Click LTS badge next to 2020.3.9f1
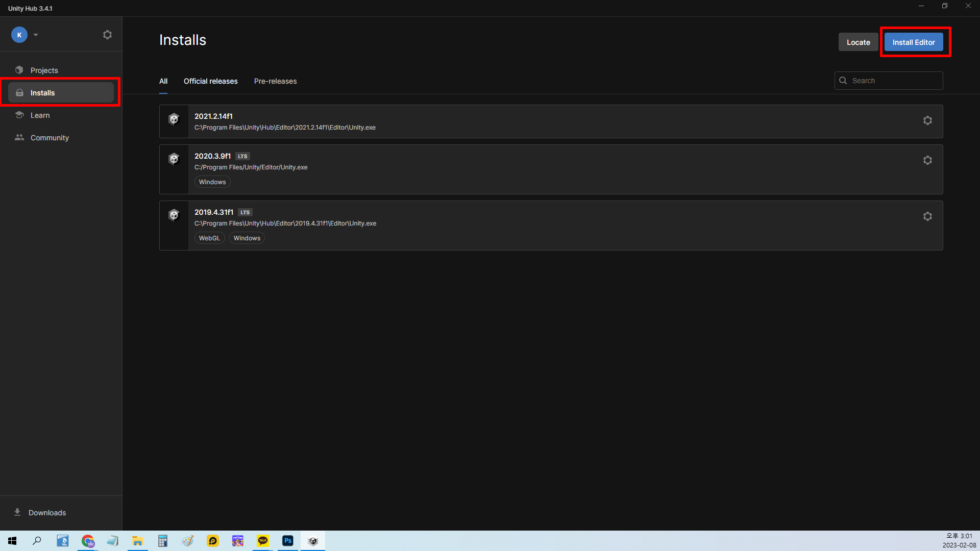The height and width of the screenshot is (551, 980). point(242,157)
